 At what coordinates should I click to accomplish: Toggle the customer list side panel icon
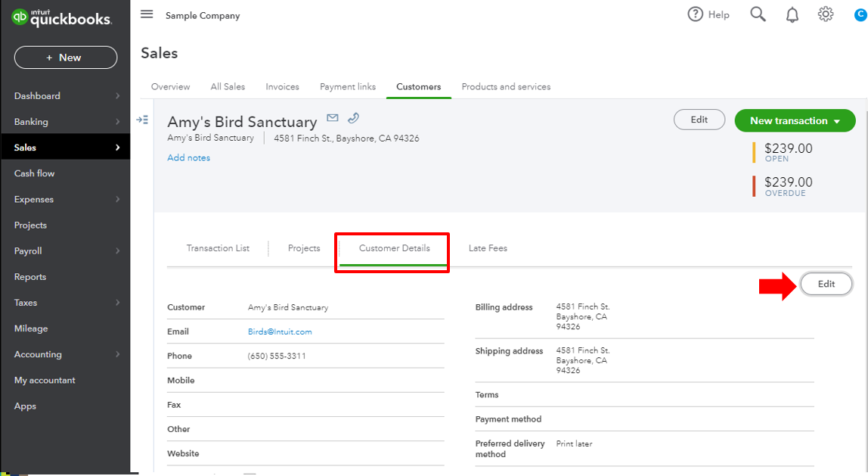[x=142, y=120]
